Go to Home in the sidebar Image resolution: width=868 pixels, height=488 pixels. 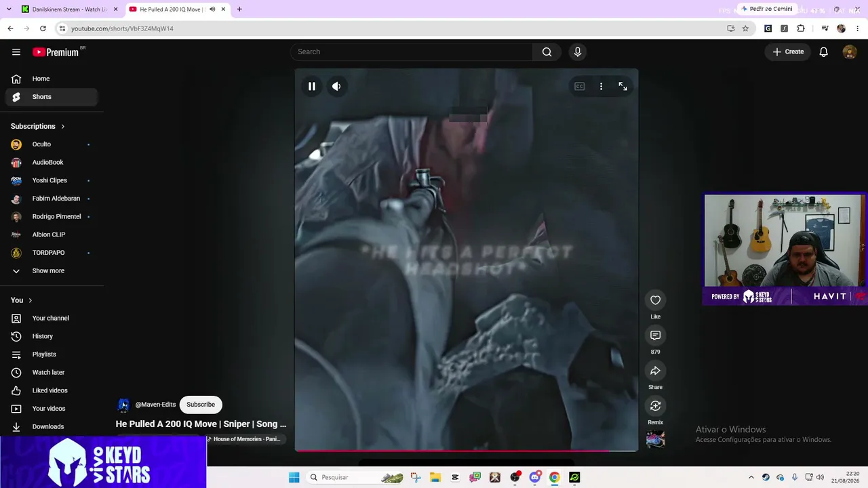coord(52,79)
